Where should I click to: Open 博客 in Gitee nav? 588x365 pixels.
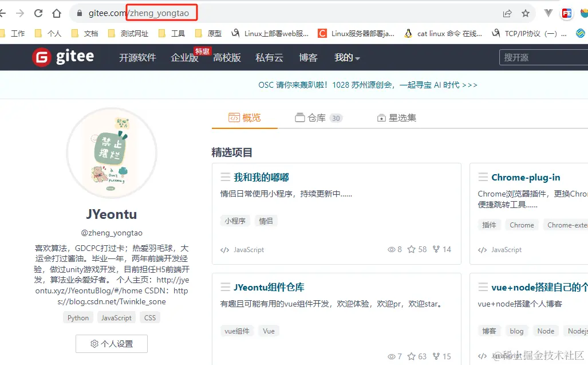click(x=308, y=58)
